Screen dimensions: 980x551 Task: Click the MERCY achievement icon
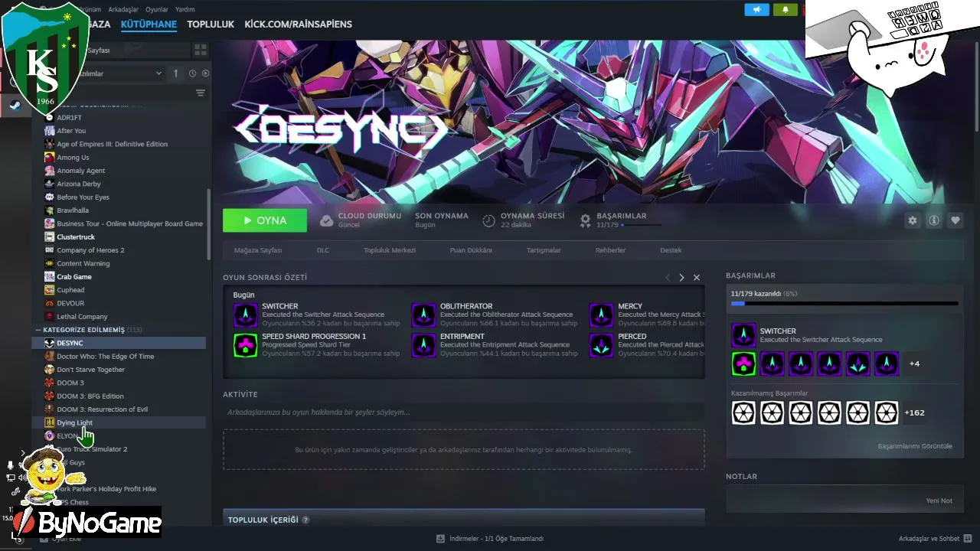pyautogui.click(x=601, y=315)
